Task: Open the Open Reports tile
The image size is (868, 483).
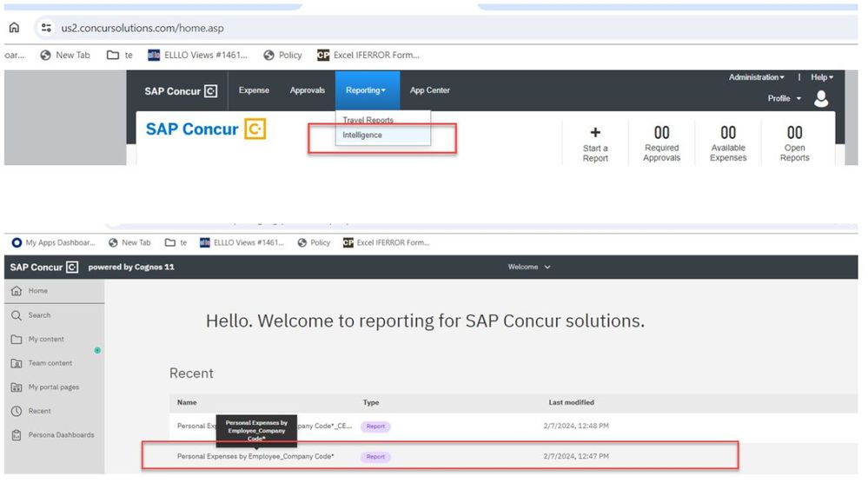Action: [794, 143]
